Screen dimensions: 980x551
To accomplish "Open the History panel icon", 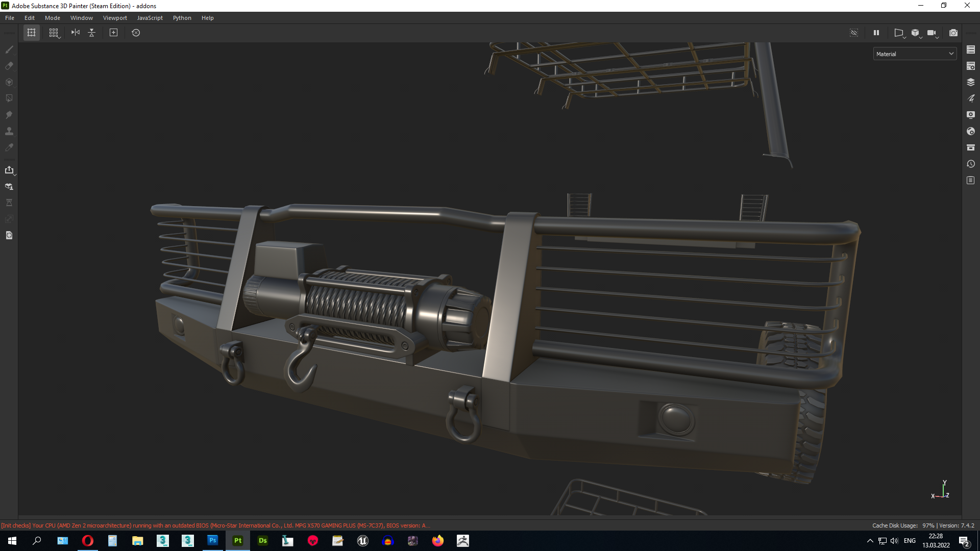I will [x=971, y=164].
